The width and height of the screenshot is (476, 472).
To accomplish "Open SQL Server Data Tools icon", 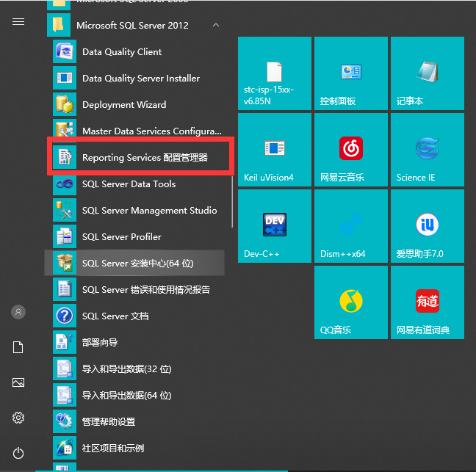I will pos(65,184).
